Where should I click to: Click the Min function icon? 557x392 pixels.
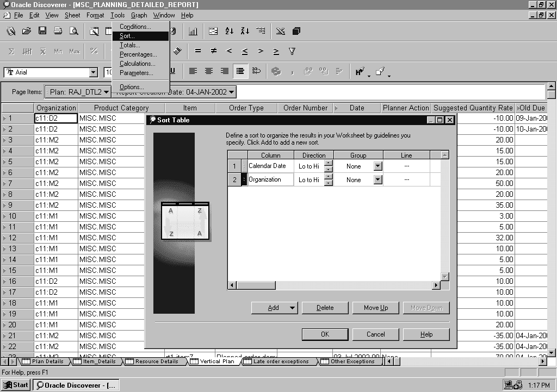[x=58, y=52]
